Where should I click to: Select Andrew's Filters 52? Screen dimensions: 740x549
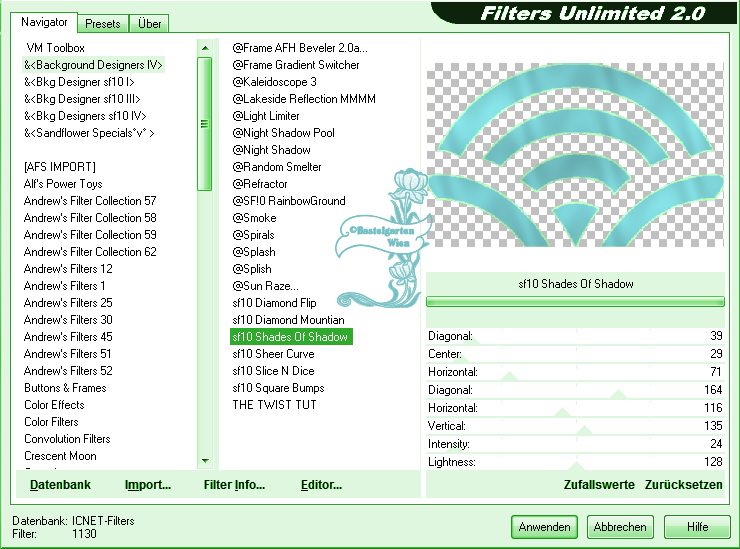pyautogui.click(x=68, y=371)
